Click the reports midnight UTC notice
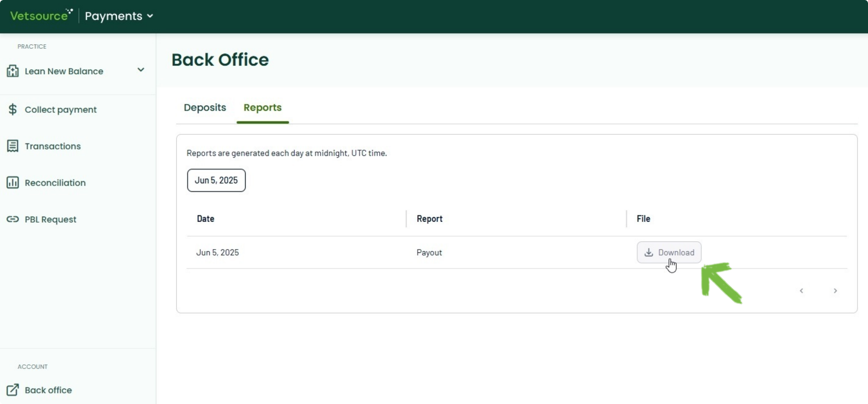Screen dimensions: 868x404 coord(287,153)
